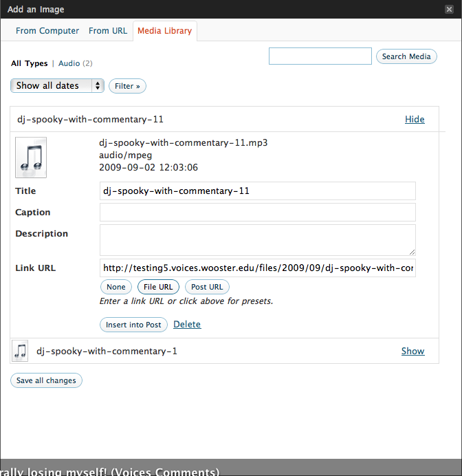Click the small music note icon beside dj-spooky-with-commentary-1

(21, 351)
